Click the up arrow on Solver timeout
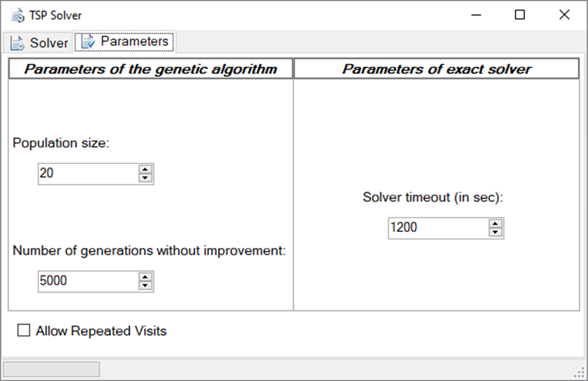This screenshot has width=588, height=381. click(495, 224)
